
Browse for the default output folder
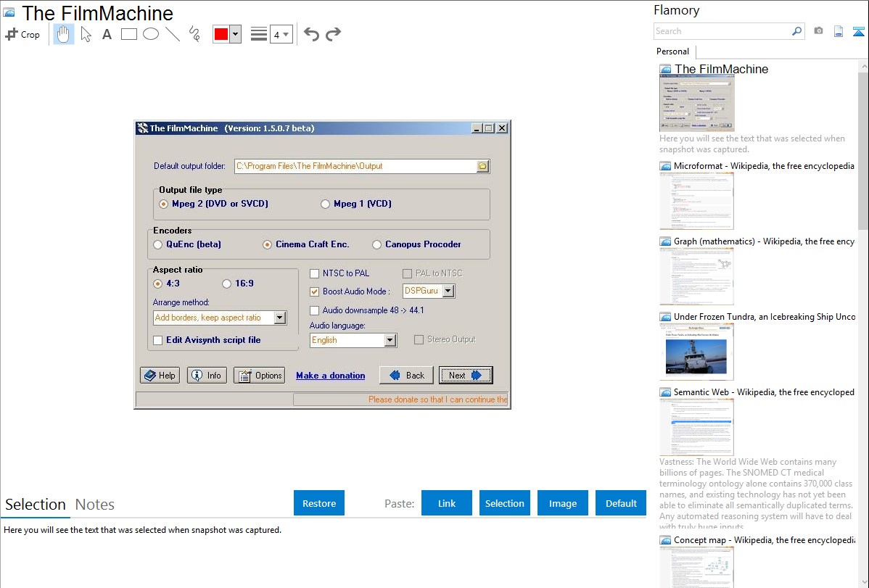pyautogui.click(x=482, y=166)
